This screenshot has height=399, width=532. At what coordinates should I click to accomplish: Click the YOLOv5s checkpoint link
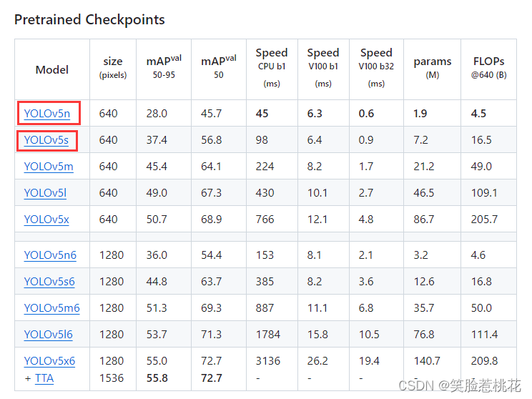point(46,139)
